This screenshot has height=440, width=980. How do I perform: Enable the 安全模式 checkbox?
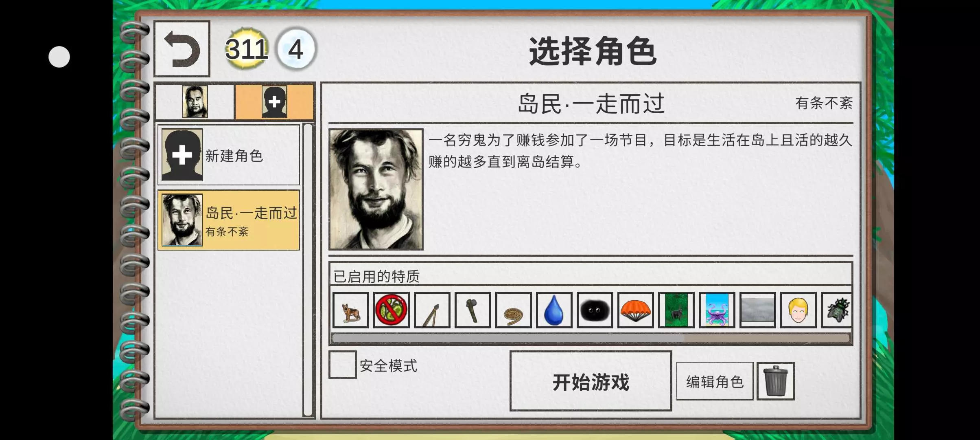click(342, 365)
